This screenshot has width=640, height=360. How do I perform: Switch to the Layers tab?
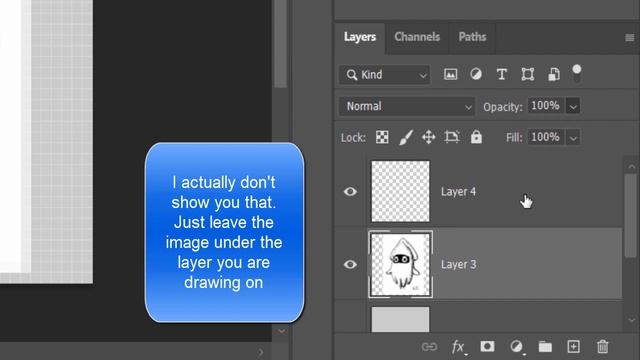click(360, 37)
